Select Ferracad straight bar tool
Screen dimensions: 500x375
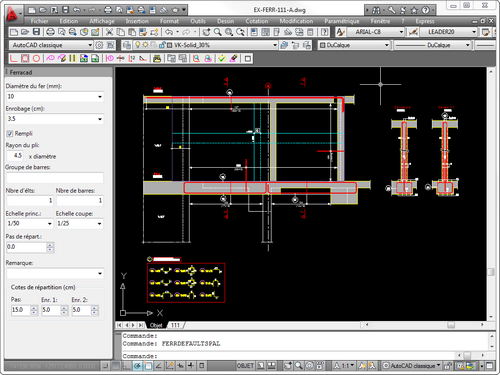14,59
